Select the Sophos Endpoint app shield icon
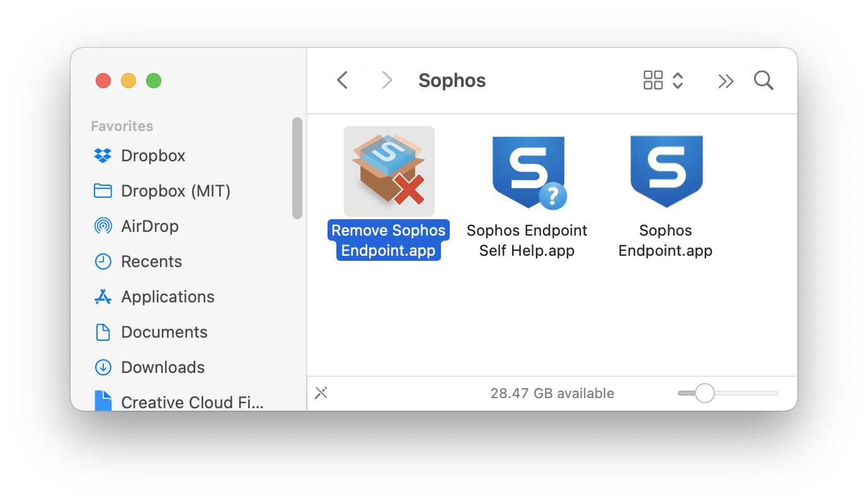Image resolution: width=868 pixels, height=504 pixels. coord(666,171)
